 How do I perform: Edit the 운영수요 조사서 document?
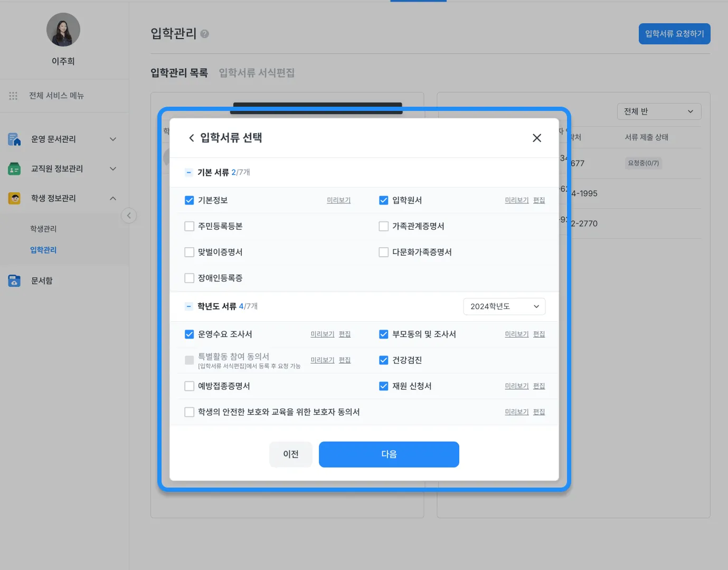click(x=345, y=334)
